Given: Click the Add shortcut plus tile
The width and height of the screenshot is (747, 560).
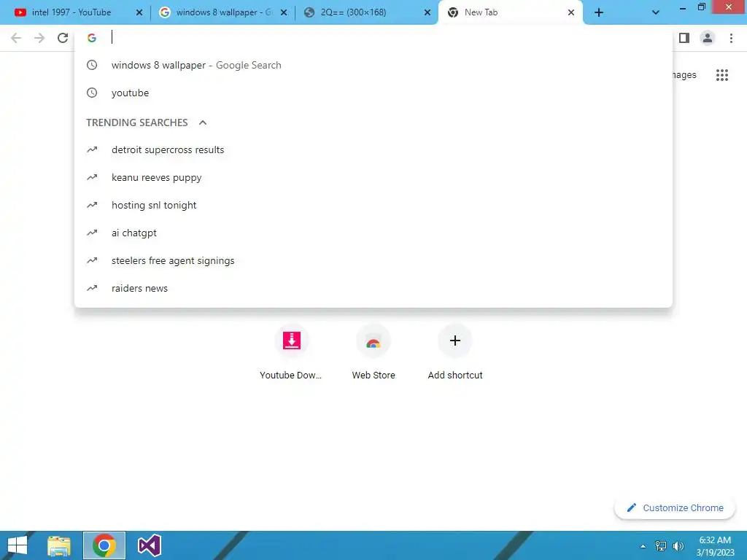Looking at the screenshot, I should 455,352.
